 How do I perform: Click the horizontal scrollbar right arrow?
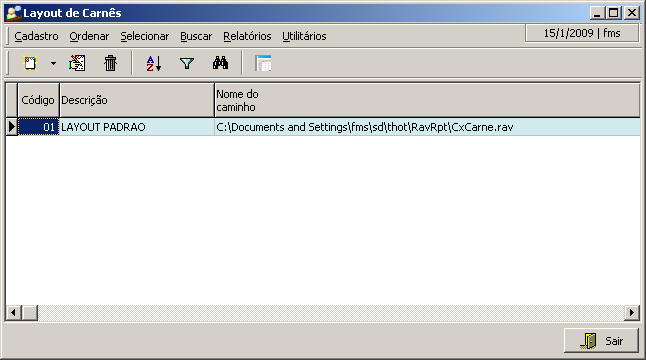632,313
